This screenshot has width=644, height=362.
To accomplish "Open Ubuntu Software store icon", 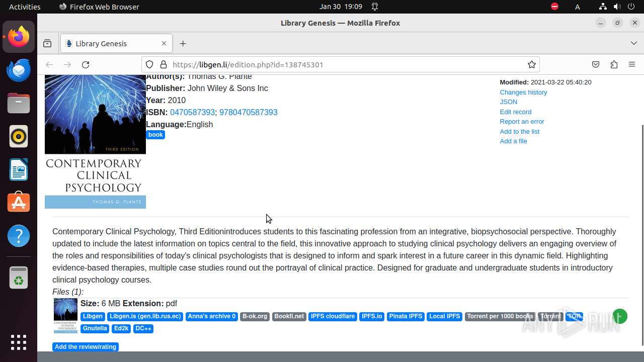I will [19, 202].
